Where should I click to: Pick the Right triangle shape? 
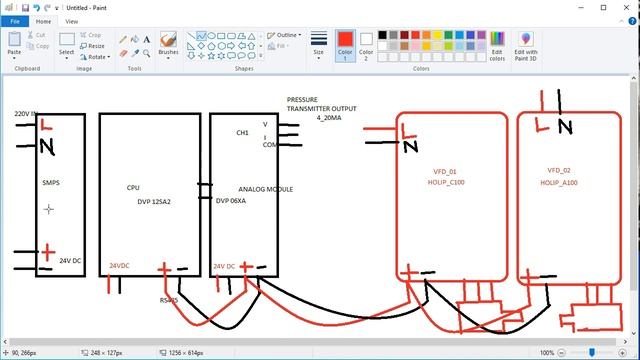point(191,46)
